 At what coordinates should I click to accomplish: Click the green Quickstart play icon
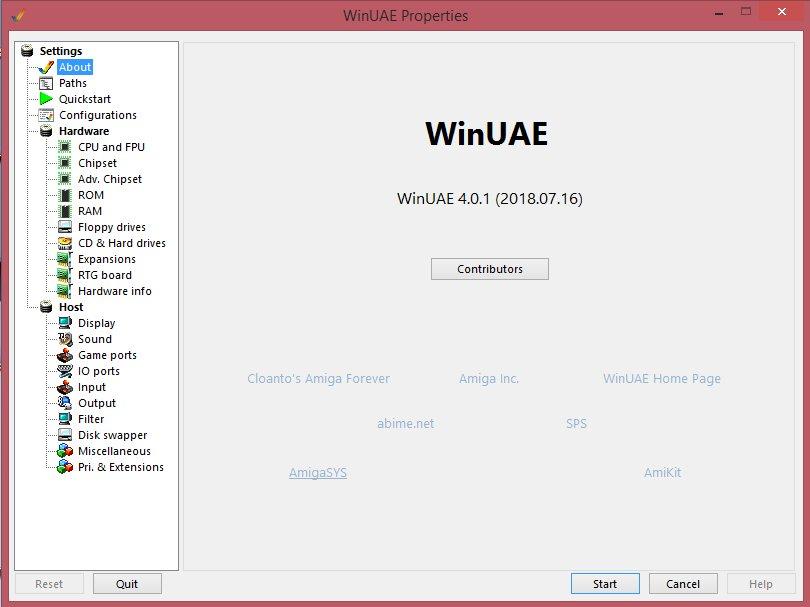pyautogui.click(x=46, y=99)
